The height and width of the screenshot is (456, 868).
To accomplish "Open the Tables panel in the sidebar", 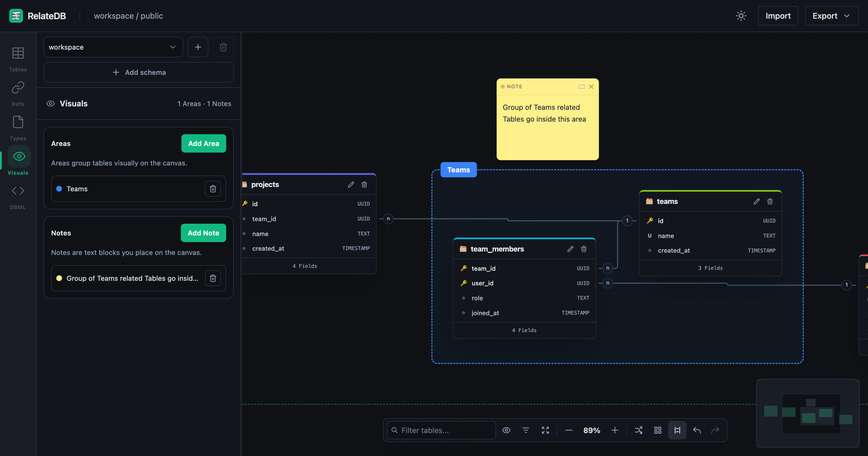I will [x=18, y=58].
